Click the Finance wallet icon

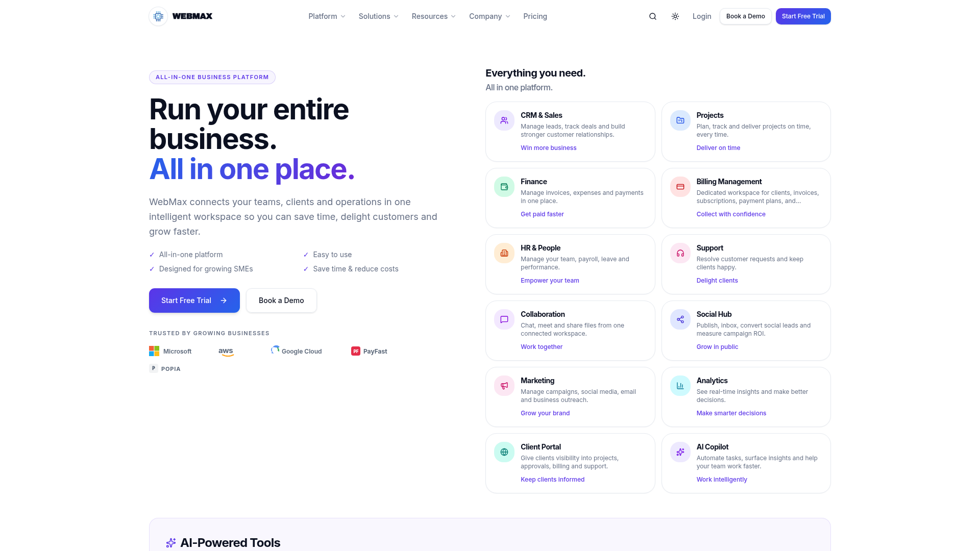point(504,187)
